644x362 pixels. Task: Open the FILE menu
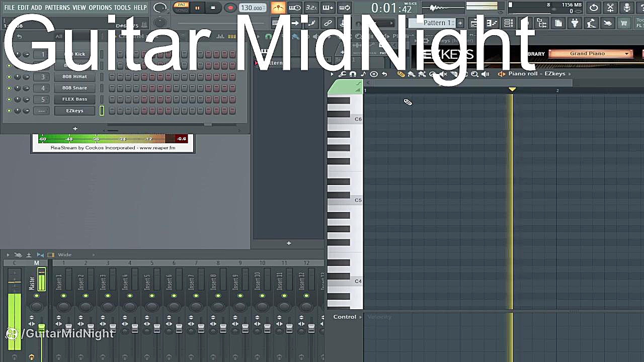[x=10, y=8]
